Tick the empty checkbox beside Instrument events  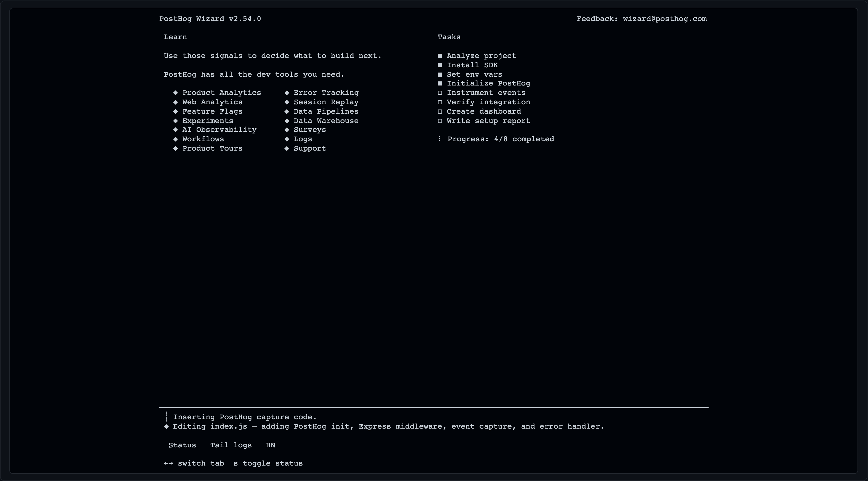[440, 93]
